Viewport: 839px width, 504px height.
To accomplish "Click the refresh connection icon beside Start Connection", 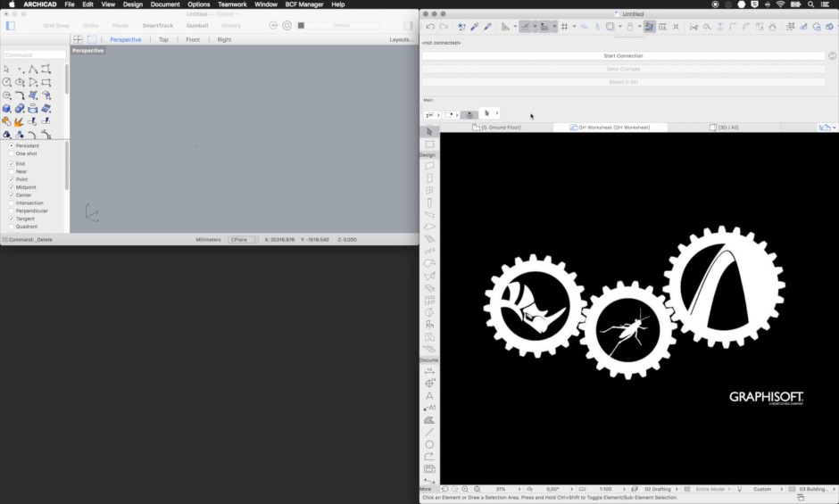I will tap(832, 55).
